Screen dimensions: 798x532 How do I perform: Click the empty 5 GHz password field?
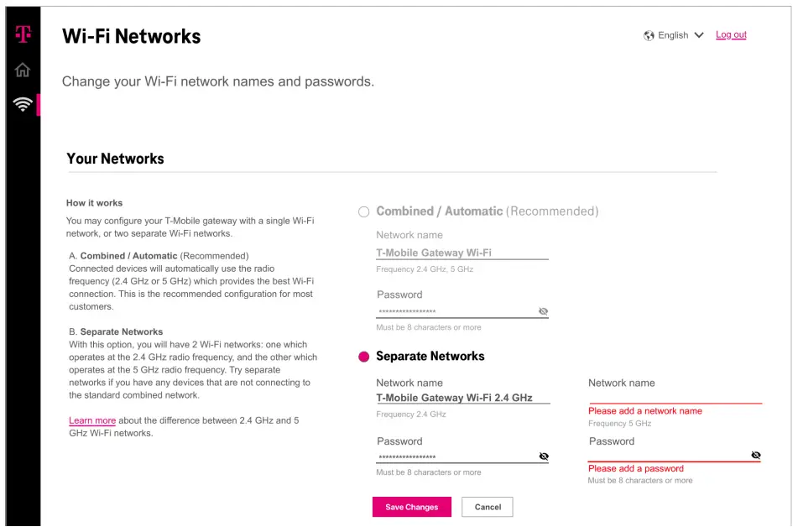(x=663, y=454)
